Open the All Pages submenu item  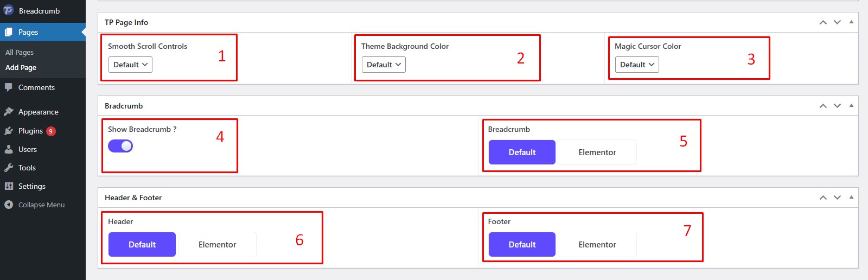[20, 52]
